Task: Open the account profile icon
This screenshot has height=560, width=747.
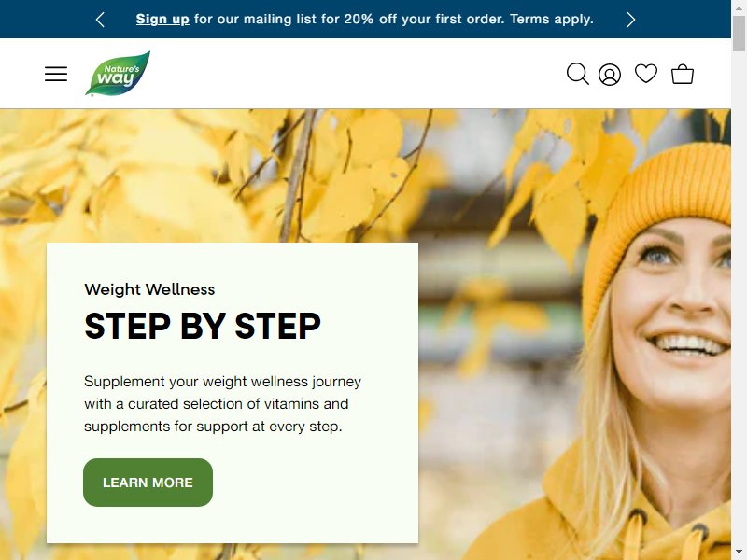Action: [x=610, y=75]
